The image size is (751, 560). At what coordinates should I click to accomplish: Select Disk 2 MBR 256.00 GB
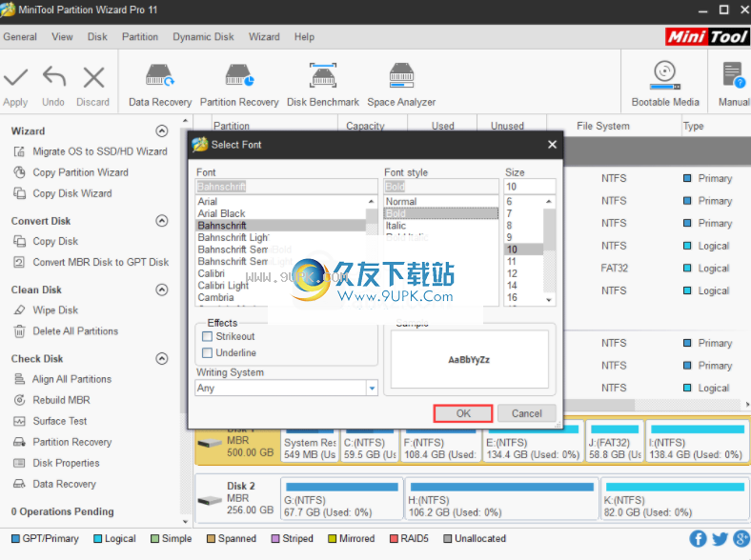pos(237,498)
